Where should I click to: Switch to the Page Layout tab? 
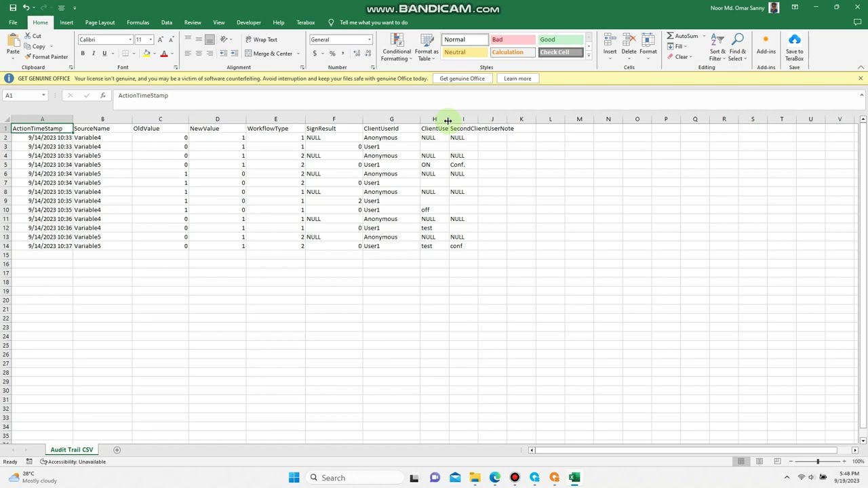click(100, 22)
